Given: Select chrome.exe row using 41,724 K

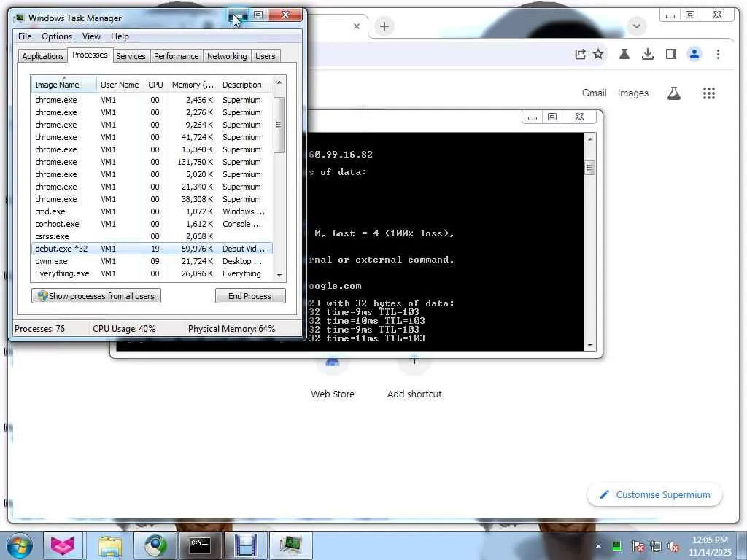Looking at the screenshot, I should tap(152, 137).
